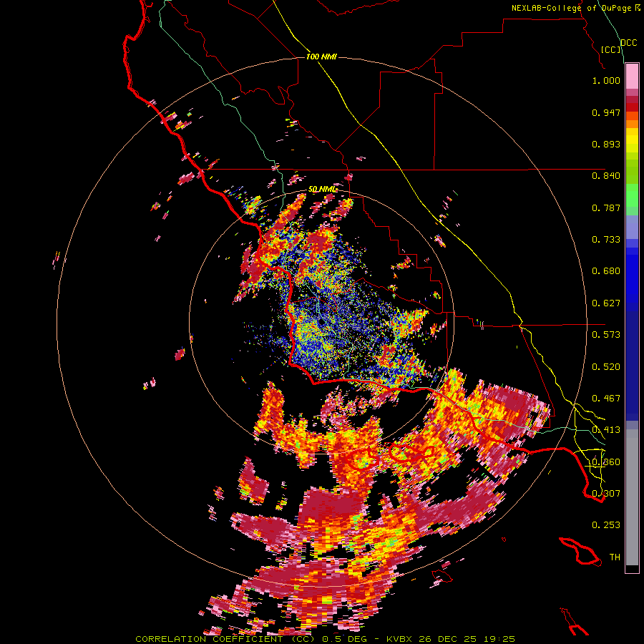Click the 1.000 scale value
644x644 pixels.
606,80
